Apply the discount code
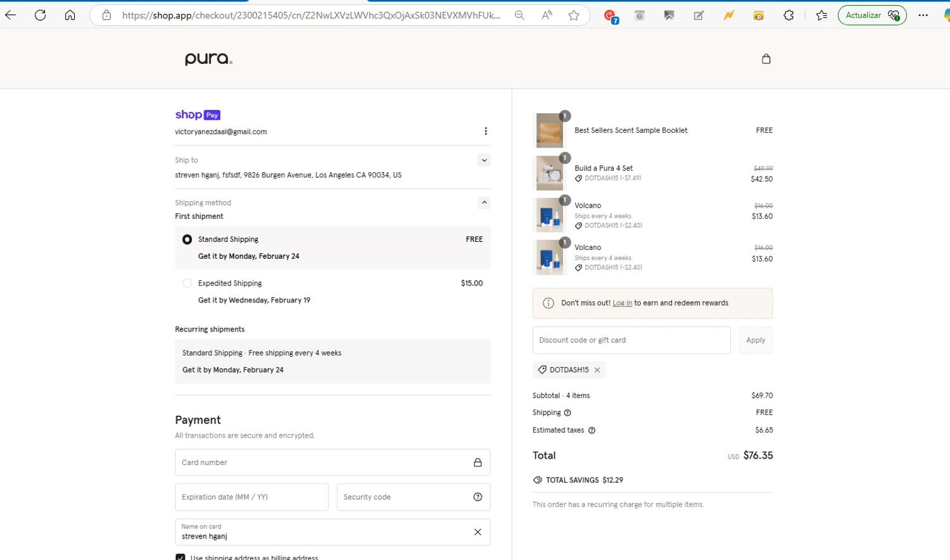Viewport: 950px width, 560px height. 756,340
